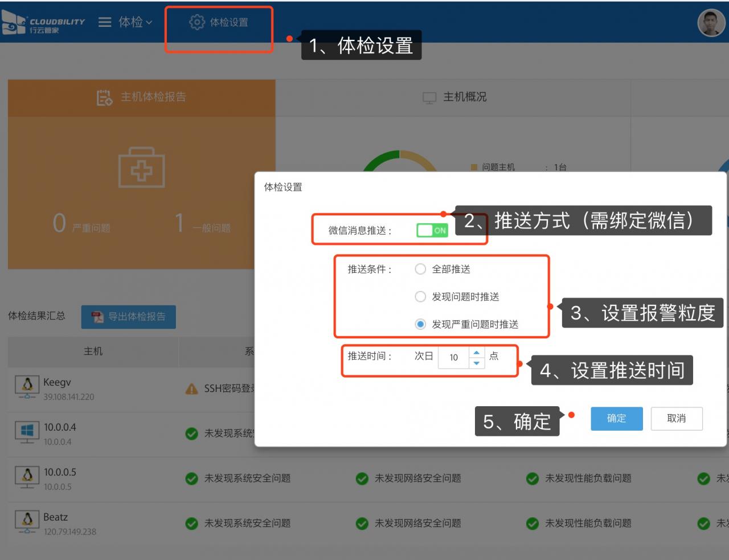Click the hamburger menu icon

104,22
